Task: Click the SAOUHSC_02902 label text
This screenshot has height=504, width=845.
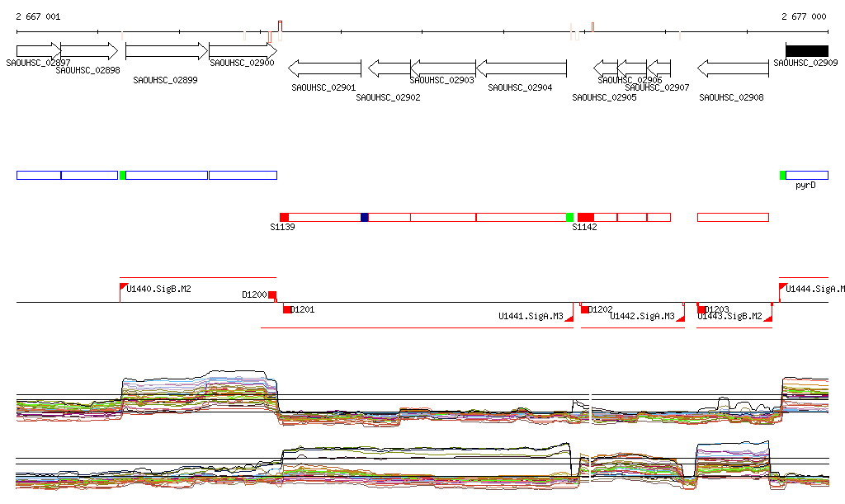Action: click(388, 97)
